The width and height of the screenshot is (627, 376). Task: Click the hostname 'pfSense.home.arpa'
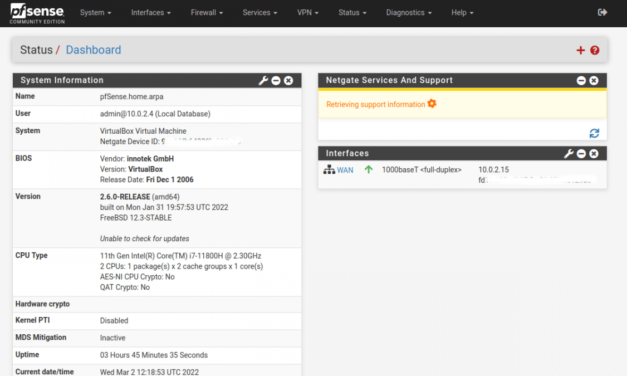pos(132,96)
